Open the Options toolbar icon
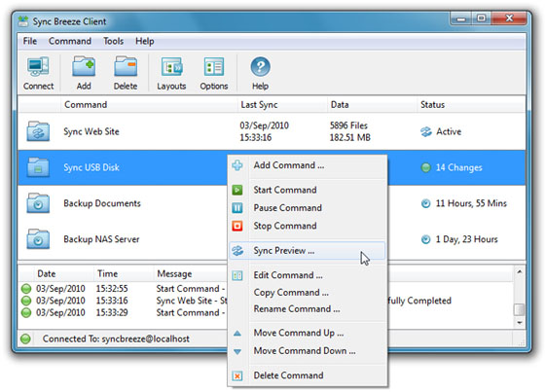The image size is (545, 392). 214,67
